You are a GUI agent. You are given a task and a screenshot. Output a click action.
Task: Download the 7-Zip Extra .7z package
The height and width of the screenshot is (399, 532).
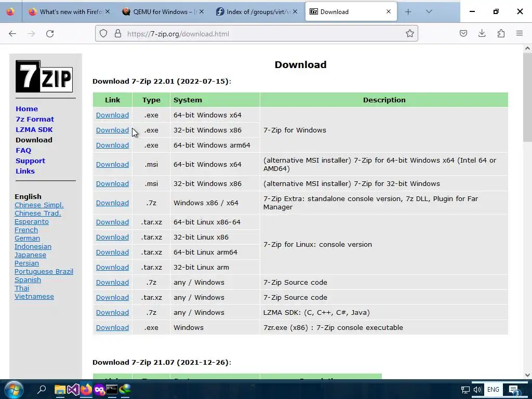pyautogui.click(x=112, y=203)
